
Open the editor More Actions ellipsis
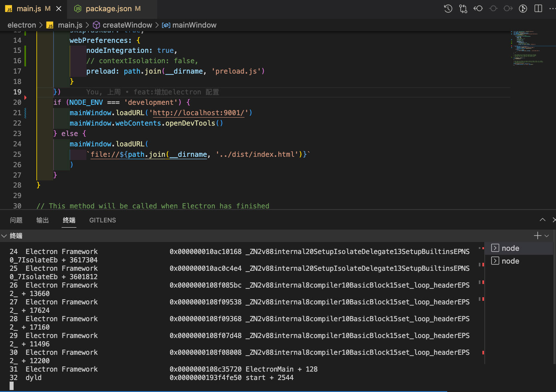coord(552,8)
